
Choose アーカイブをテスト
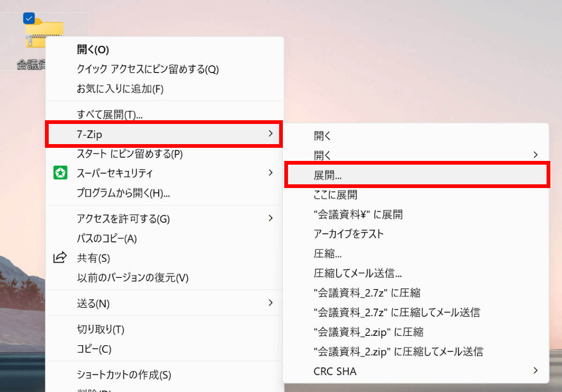click(416, 234)
